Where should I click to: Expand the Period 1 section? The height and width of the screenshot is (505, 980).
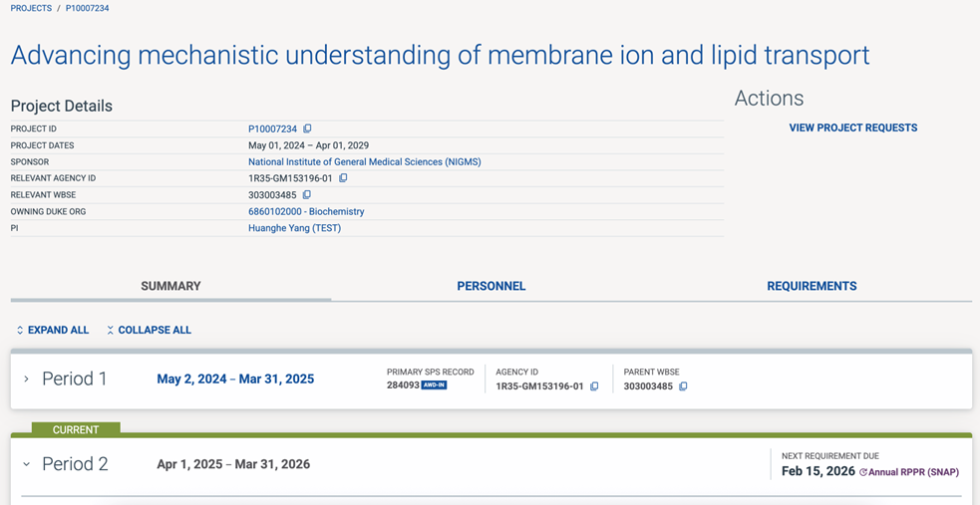pyautogui.click(x=27, y=379)
